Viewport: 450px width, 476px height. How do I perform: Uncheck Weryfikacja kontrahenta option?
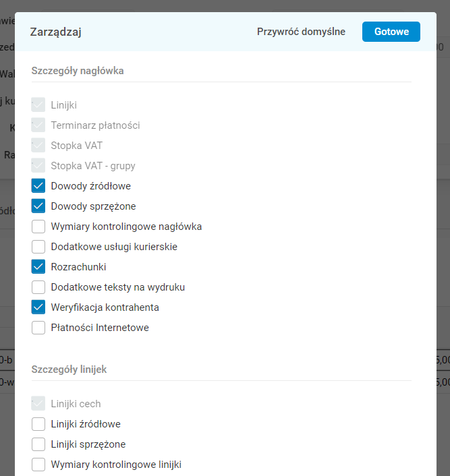click(38, 307)
